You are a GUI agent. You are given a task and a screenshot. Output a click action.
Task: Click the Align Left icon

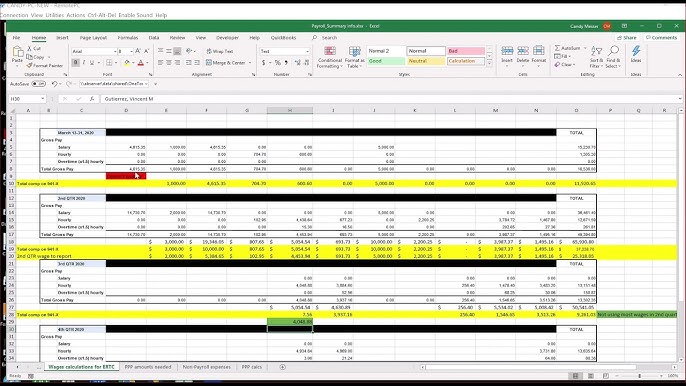[x=161, y=63]
